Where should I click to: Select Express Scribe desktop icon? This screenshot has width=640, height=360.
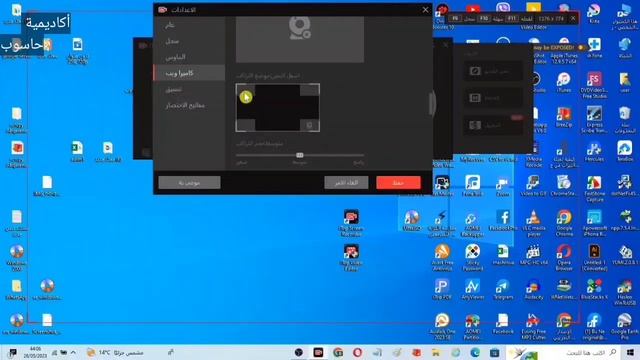(595, 120)
